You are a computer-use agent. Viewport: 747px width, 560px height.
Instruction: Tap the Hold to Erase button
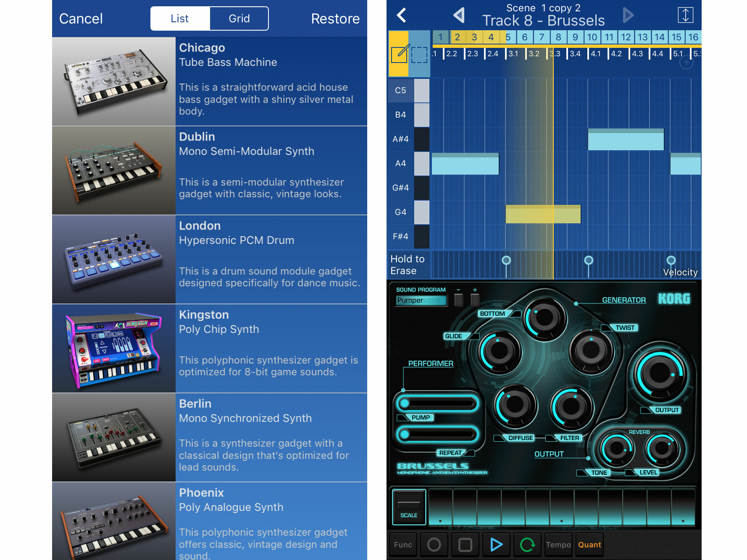pyautogui.click(x=408, y=265)
